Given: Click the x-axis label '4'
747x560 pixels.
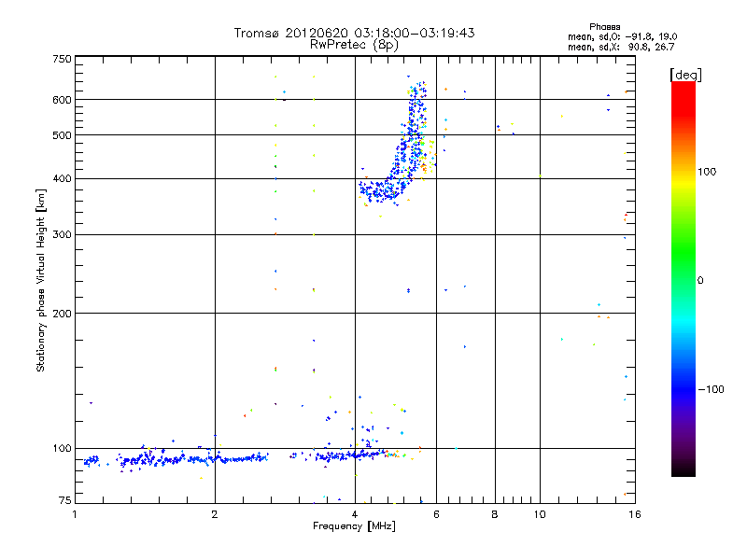Looking at the screenshot, I should [355, 514].
